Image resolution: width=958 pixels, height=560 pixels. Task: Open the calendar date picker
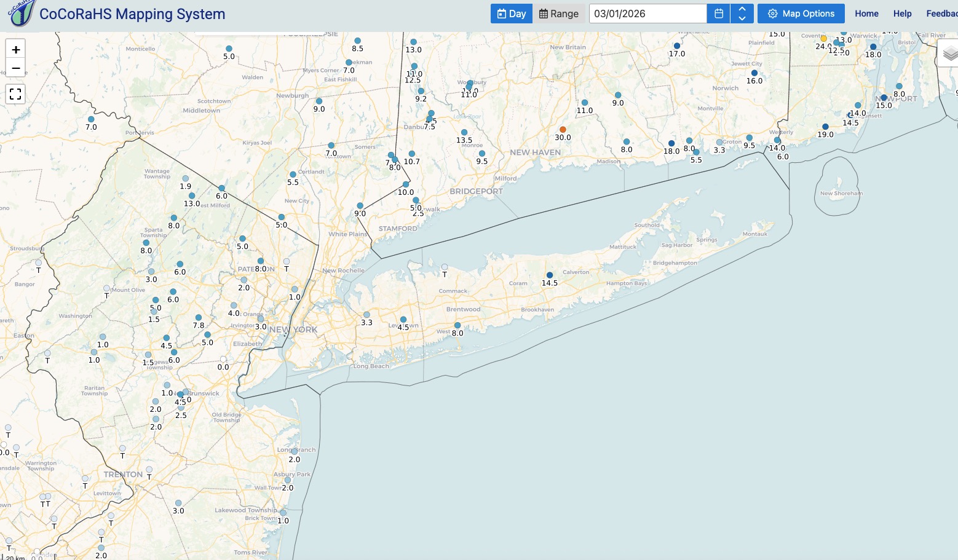718,14
